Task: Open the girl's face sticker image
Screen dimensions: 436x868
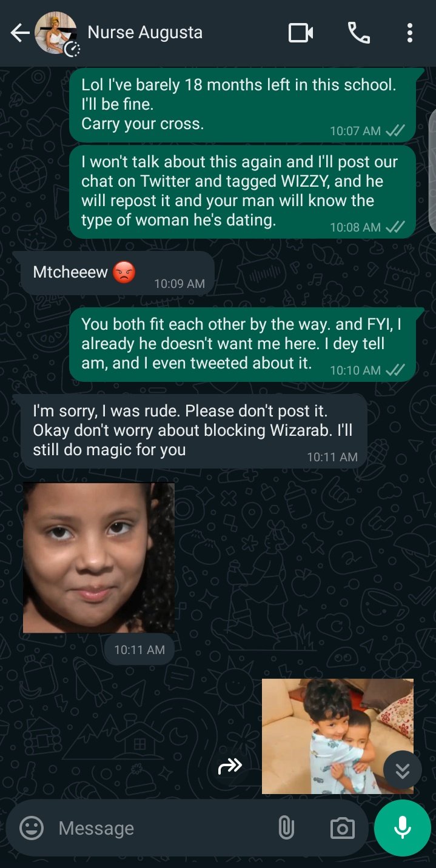Action: pyautogui.click(x=99, y=558)
